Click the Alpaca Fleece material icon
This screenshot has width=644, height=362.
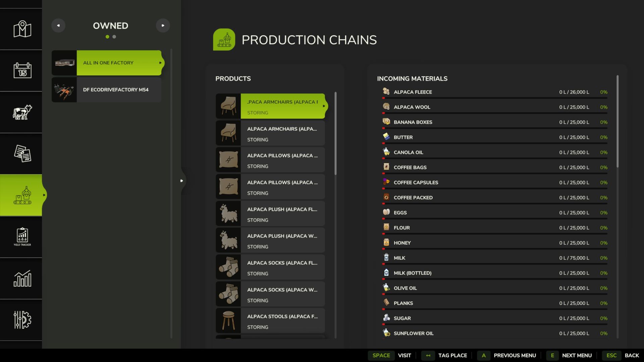pos(386,92)
